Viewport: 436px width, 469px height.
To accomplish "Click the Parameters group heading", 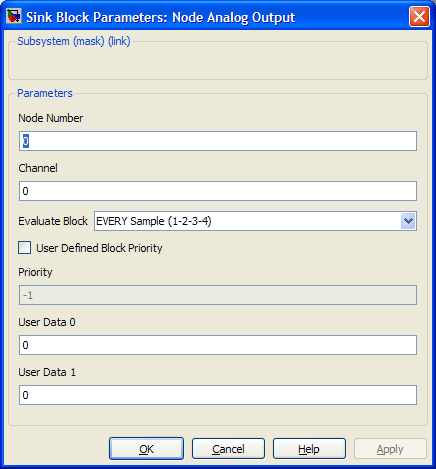I will coord(45,93).
